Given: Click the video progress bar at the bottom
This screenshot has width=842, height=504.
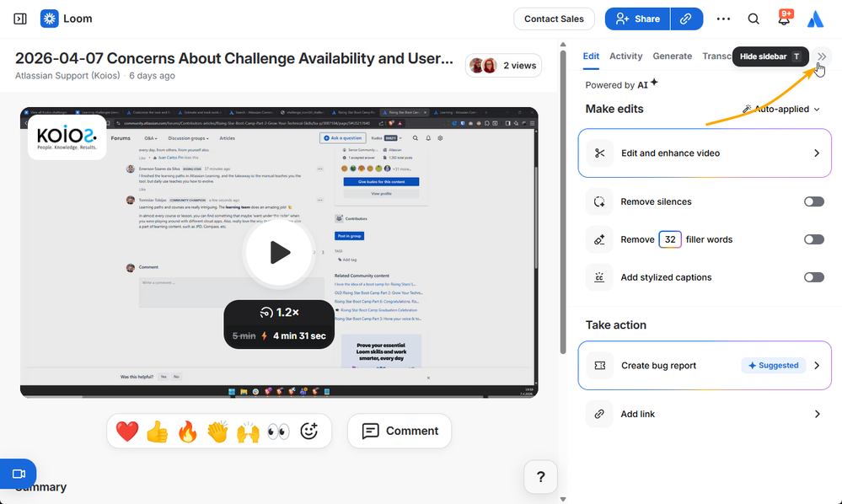Looking at the screenshot, I should pos(279,397).
